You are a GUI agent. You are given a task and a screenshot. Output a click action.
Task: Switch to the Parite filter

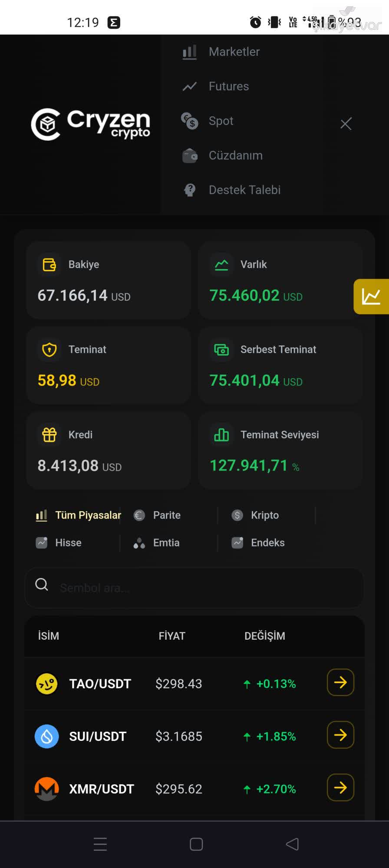[165, 515]
